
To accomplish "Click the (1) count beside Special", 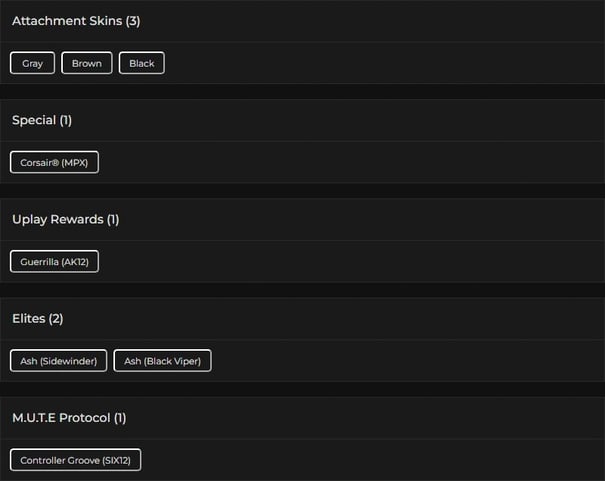I will tap(66, 120).
